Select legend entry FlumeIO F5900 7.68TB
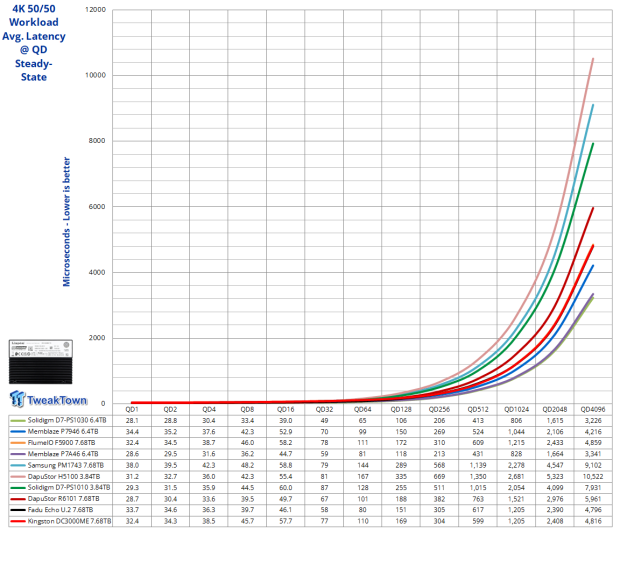620x568 pixels. coord(61,443)
